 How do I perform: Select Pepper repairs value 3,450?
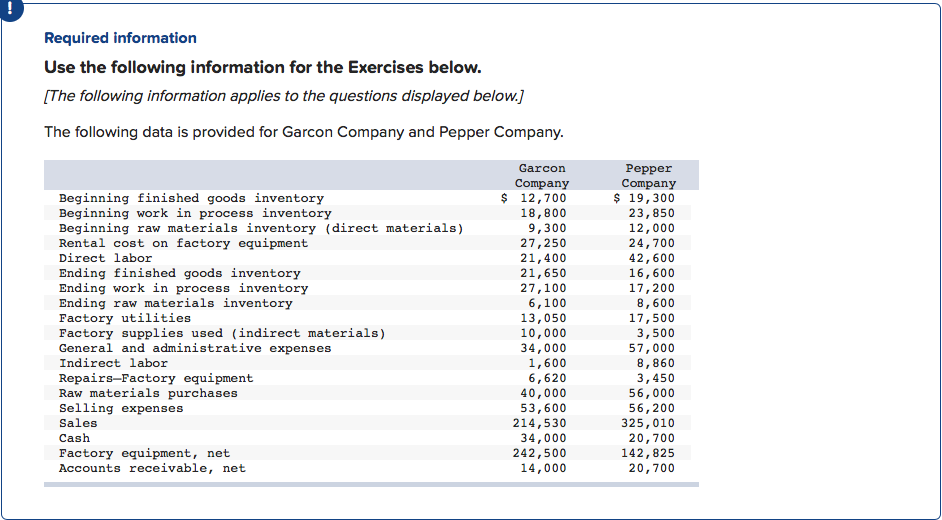click(655, 378)
